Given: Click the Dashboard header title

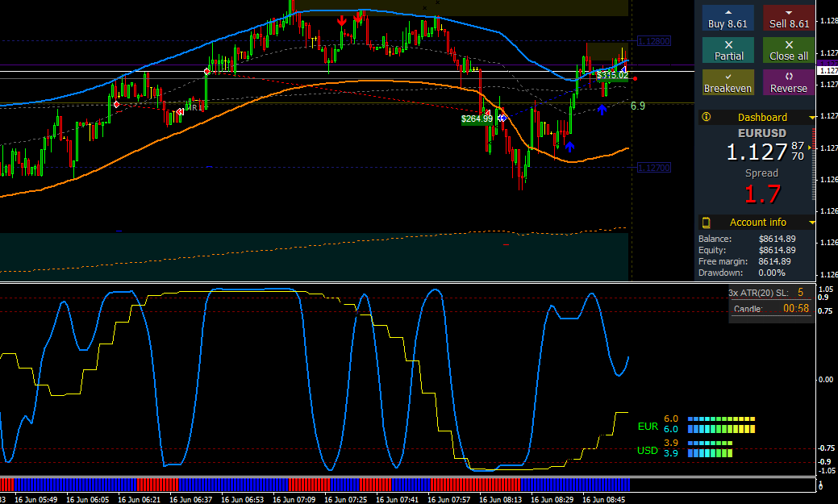Looking at the screenshot, I should (x=762, y=118).
